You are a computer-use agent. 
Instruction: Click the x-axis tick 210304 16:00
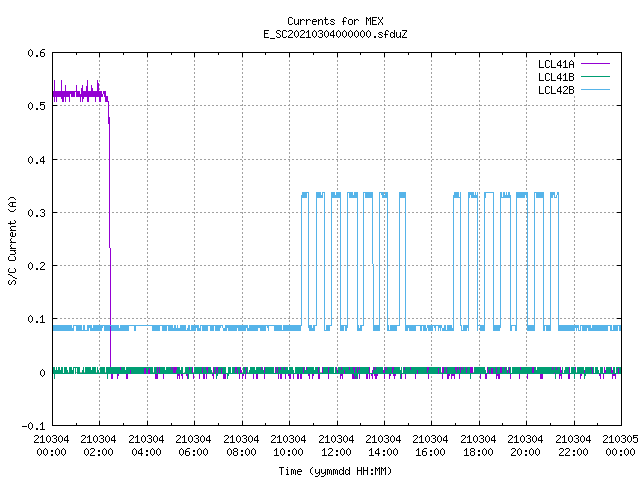pyautogui.click(x=430, y=446)
